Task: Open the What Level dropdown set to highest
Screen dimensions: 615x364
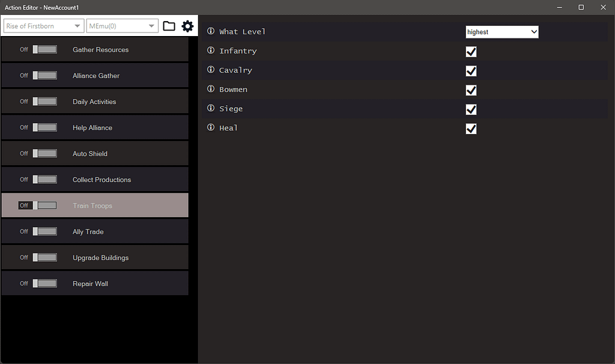Action: [x=501, y=31]
